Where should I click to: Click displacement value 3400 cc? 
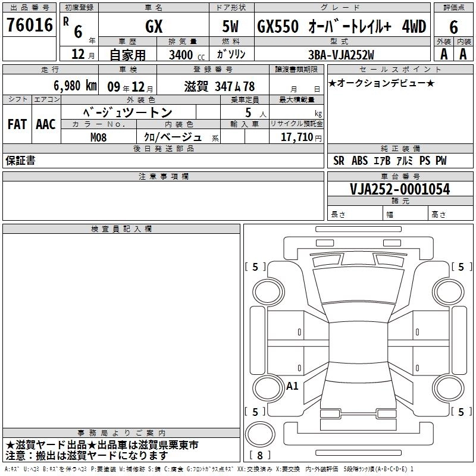pyautogui.click(x=187, y=55)
